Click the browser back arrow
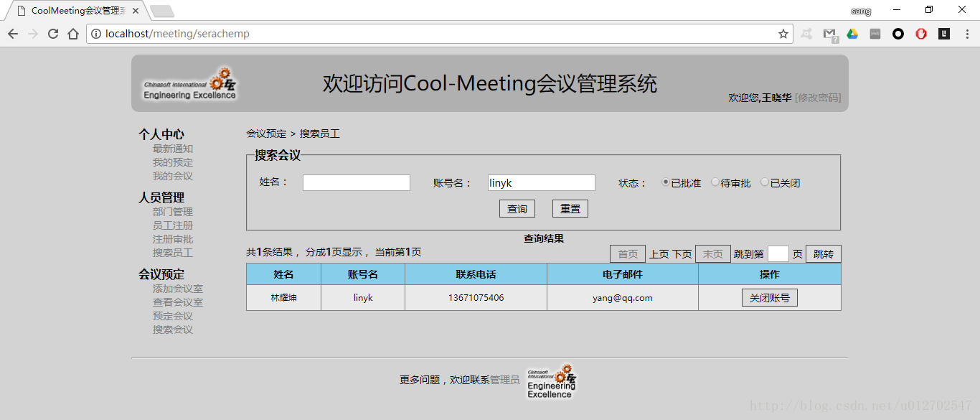 tap(13, 34)
